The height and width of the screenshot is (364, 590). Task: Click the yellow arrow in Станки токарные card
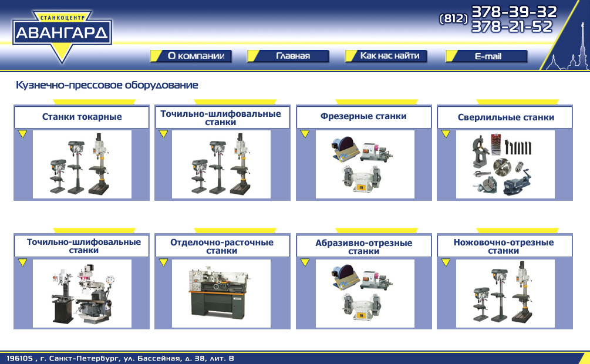pyautogui.click(x=22, y=134)
